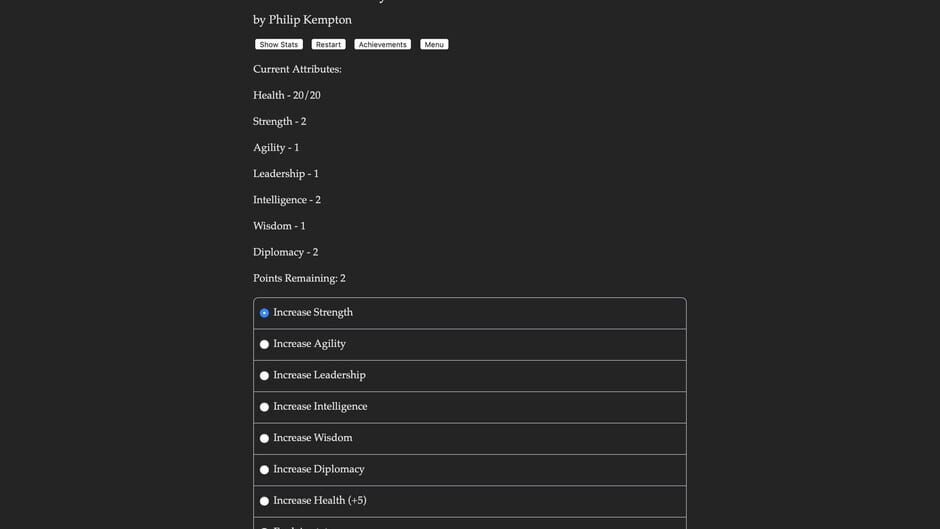940x529 pixels.
Task: Select the Increase Strength radio option
Action: [x=265, y=313]
